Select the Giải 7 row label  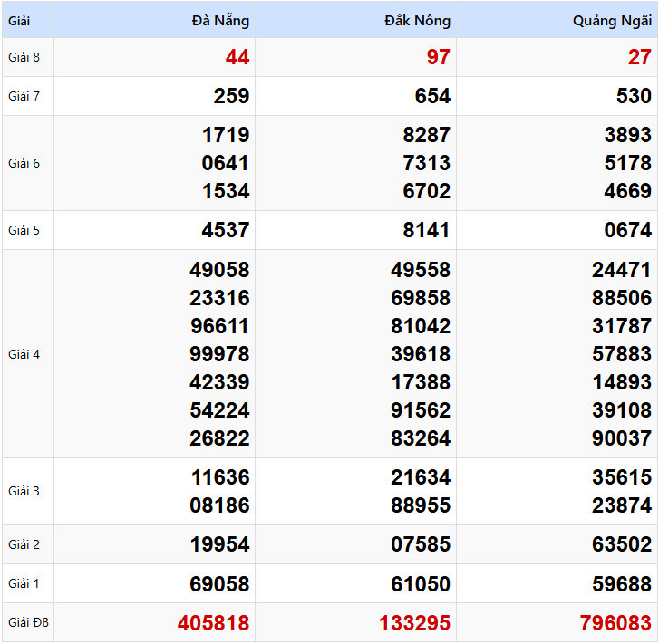click(x=24, y=96)
